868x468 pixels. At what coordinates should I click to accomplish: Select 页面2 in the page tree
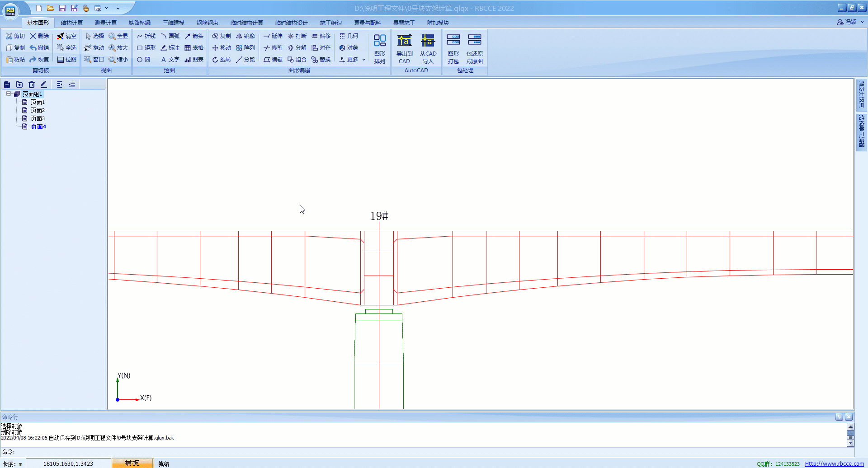pyautogui.click(x=38, y=110)
